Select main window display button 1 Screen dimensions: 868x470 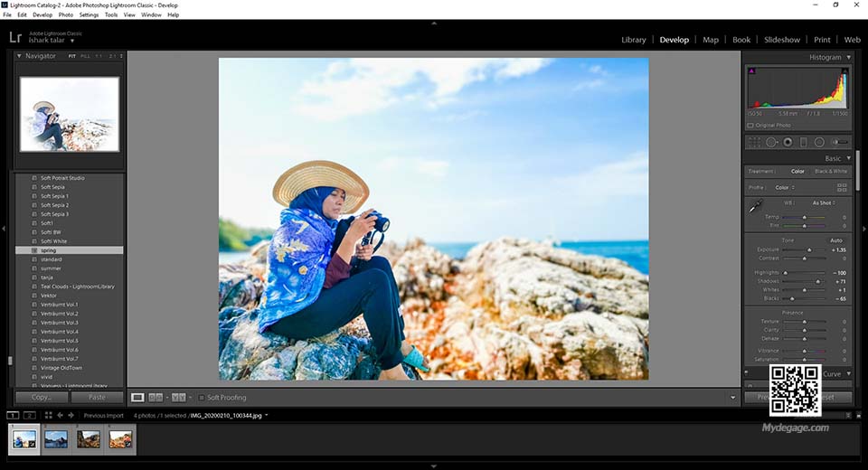coord(13,415)
